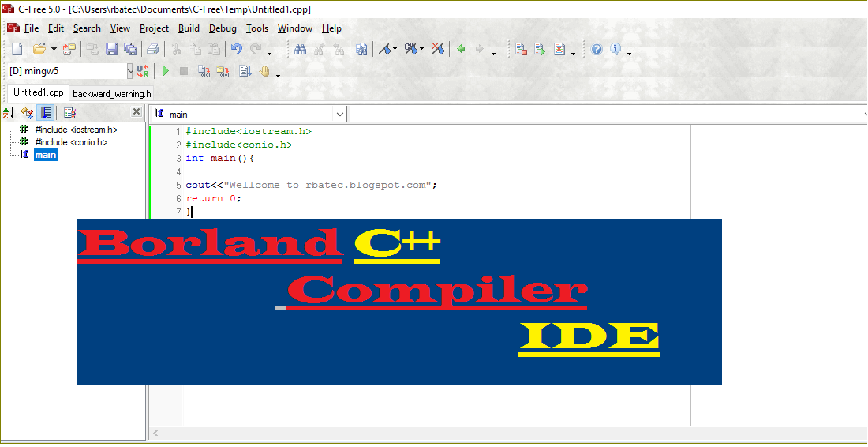This screenshot has height=447, width=868.
Task: Select the 'main' function in the symbol tree
Action: [x=46, y=155]
